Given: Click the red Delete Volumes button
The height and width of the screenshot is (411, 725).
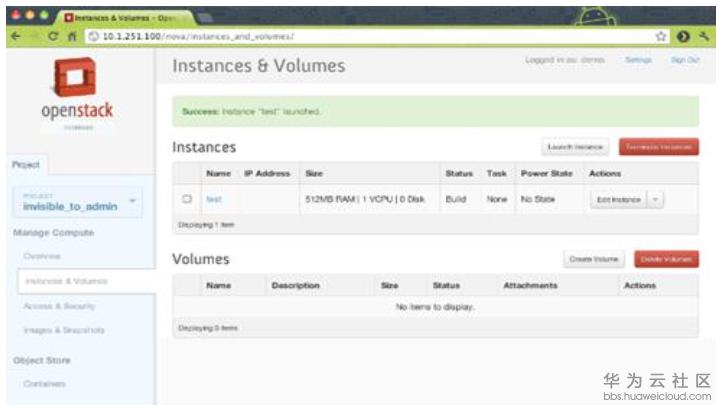Looking at the screenshot, I should [666, 259].
